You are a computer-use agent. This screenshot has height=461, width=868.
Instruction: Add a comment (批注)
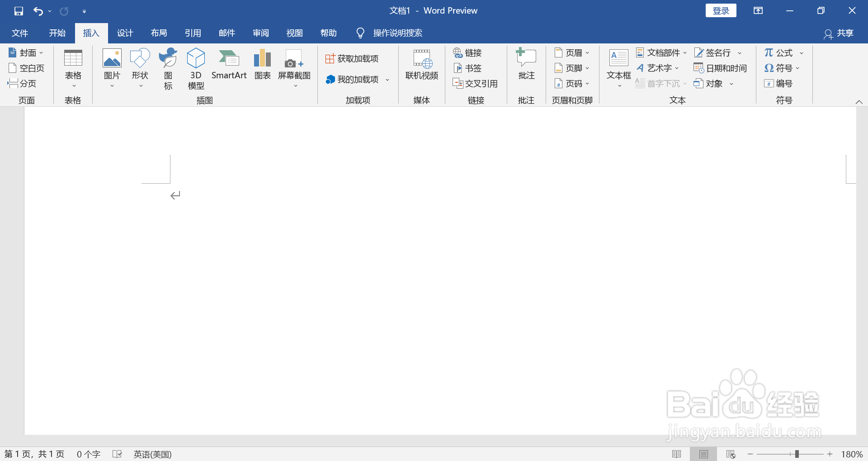526,64
